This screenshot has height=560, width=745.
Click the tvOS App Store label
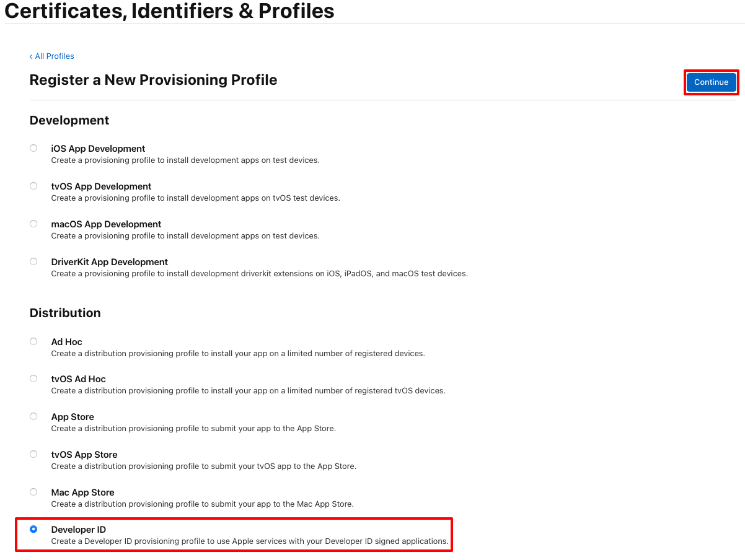(x=84, y=455)
